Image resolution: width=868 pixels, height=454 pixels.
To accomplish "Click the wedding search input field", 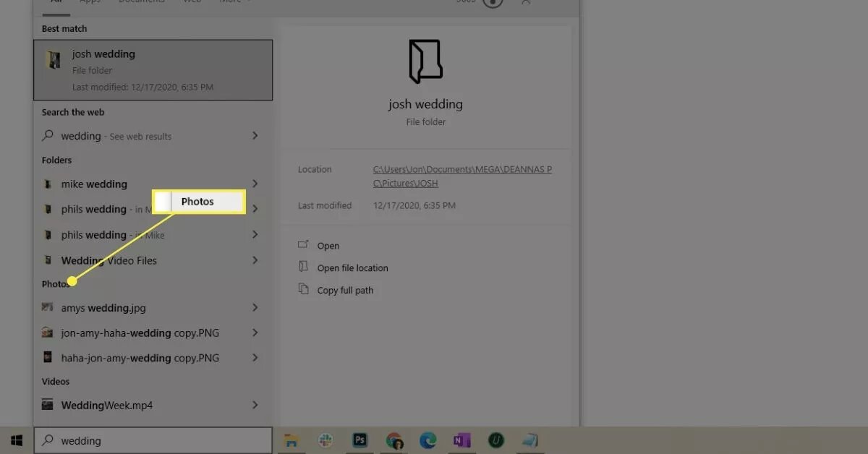I will [x=153, y=440].
